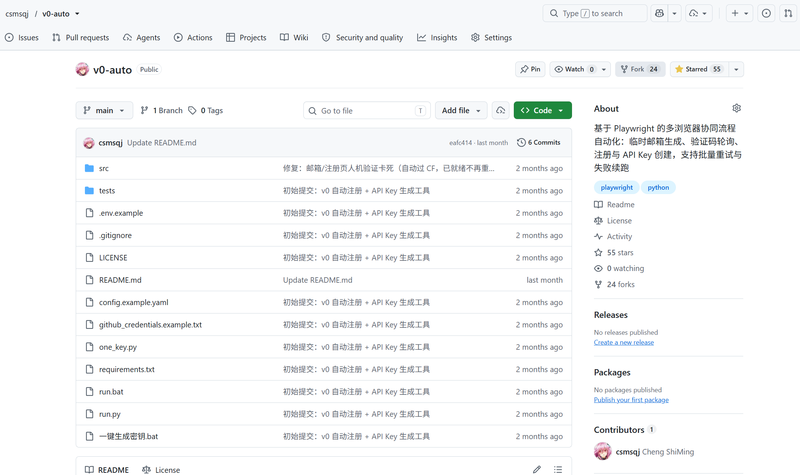This screenshot has height=475, width=800.
Task: Switch to the Actions tab
Action: (193, 37)
